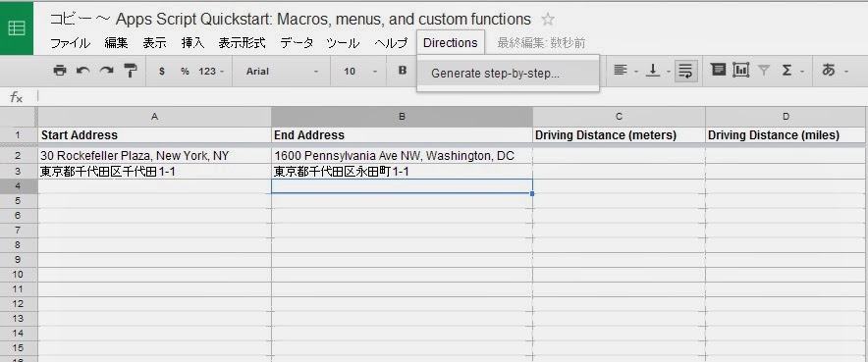Viewport: 868px width, 362px height.
Task: Insert a comment using toolbar icon
Action: click(x=718, y=71)
